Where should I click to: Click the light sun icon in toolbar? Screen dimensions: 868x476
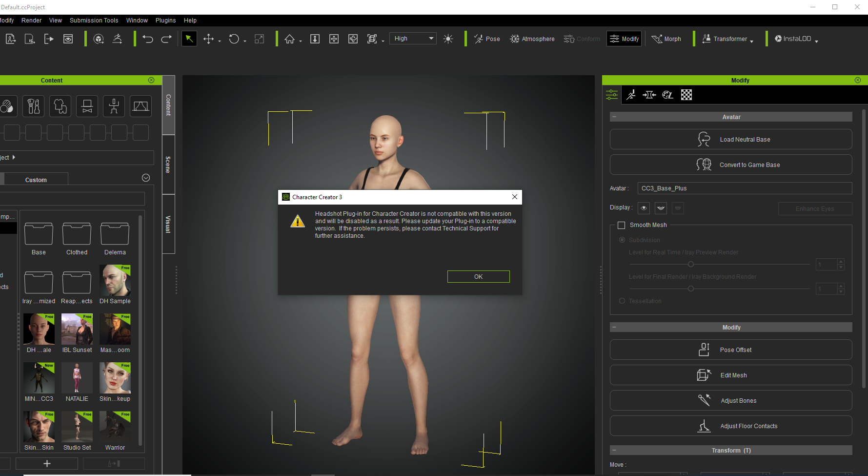tap(448, 39)
